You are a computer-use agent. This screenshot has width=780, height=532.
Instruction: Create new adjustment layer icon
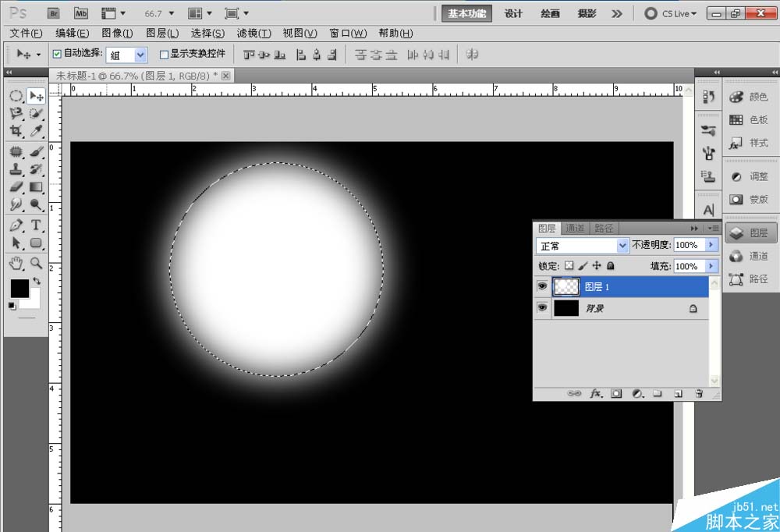pyautogui.click(x=638, y=394)
